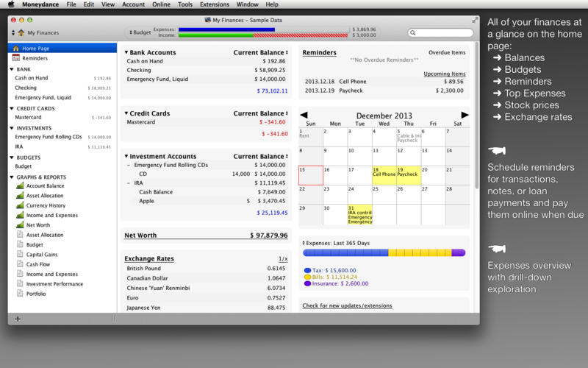Open the Extensions menu
Screen dimensions: 588x368
coord(215,4)
